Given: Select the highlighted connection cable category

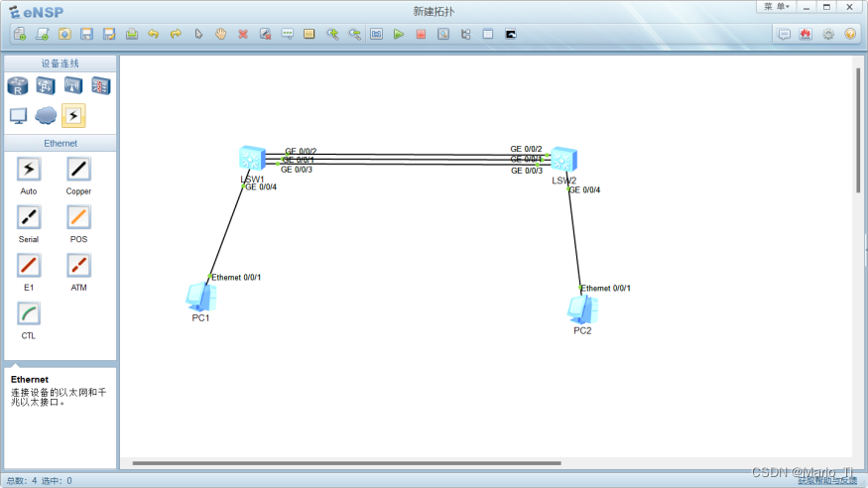Looking at the screenshot, I should [73, 116].
